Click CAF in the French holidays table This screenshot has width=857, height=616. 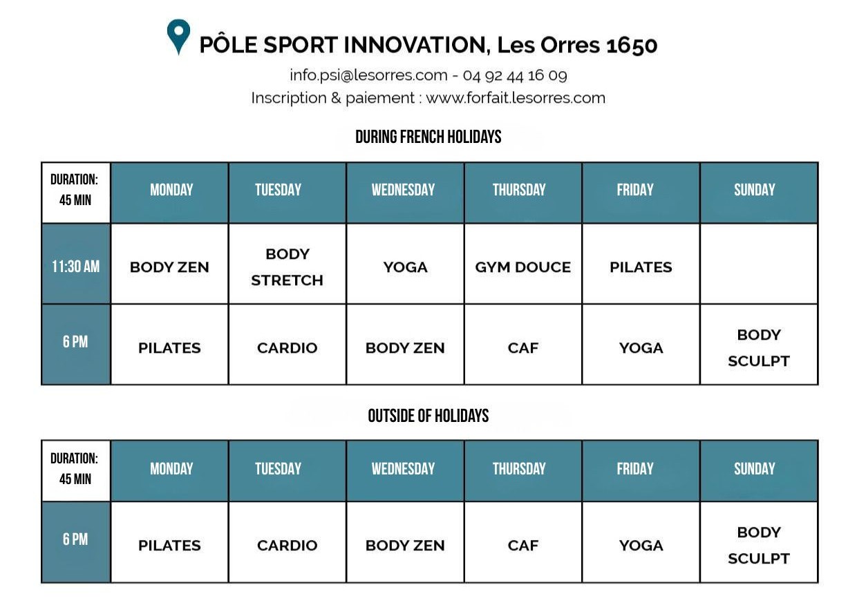522,348
